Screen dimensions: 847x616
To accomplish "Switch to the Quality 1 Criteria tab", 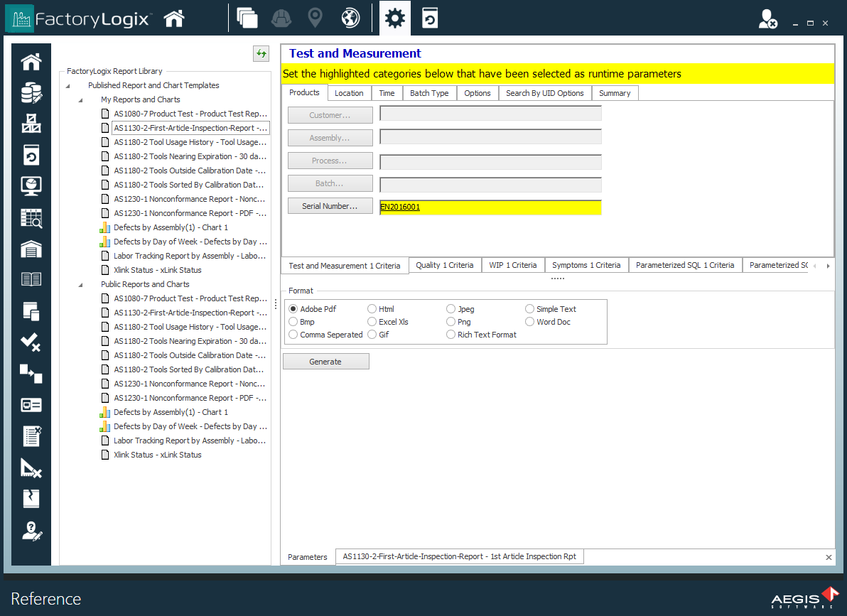I will 445,265.
